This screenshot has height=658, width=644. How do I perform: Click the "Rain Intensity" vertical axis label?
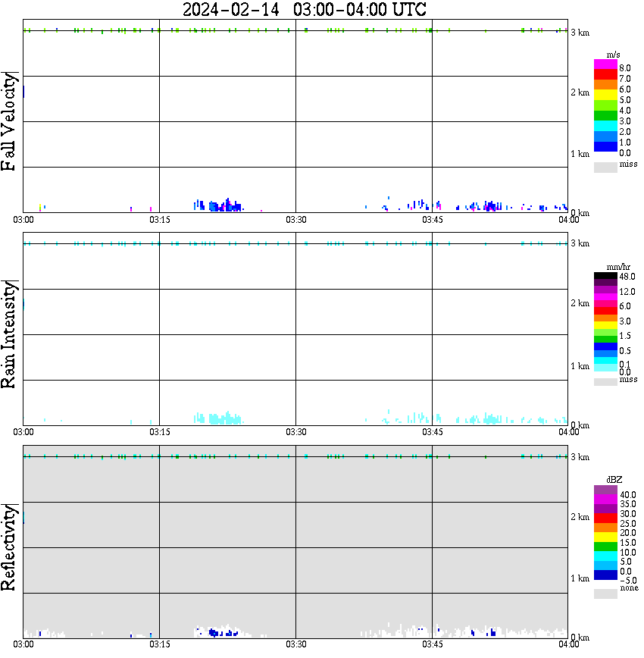point(8,334)
